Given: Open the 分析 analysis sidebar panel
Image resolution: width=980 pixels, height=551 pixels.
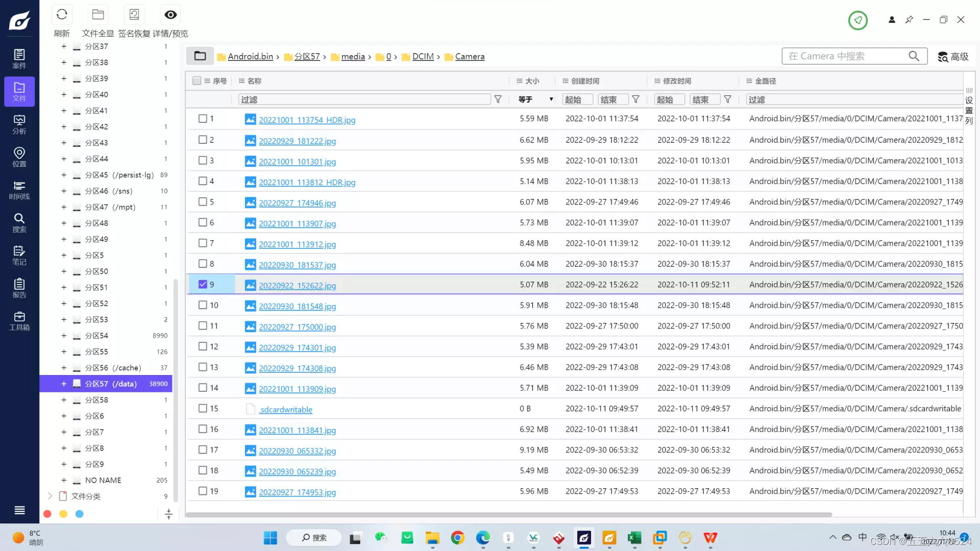Looking at the screenshot, I should click(19, 124).
